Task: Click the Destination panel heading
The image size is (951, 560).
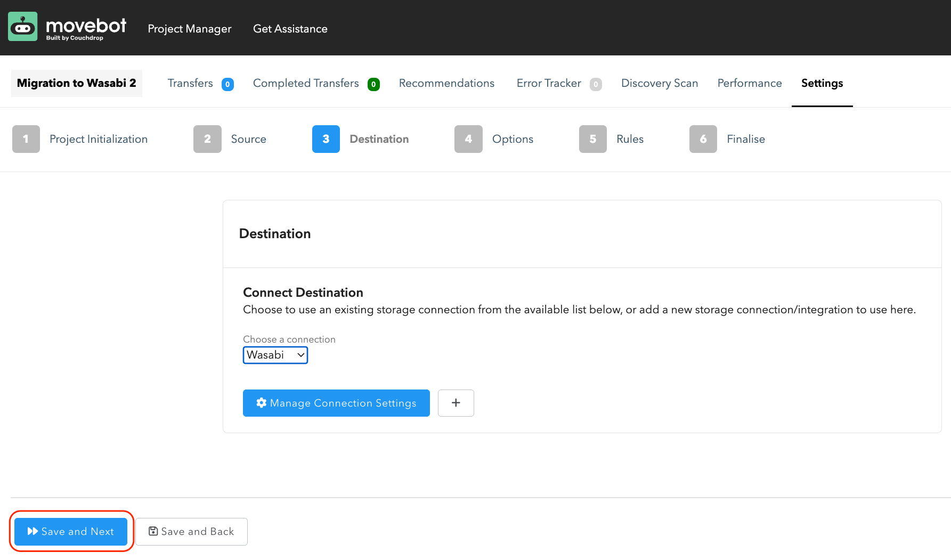Action: coord(275,233)
